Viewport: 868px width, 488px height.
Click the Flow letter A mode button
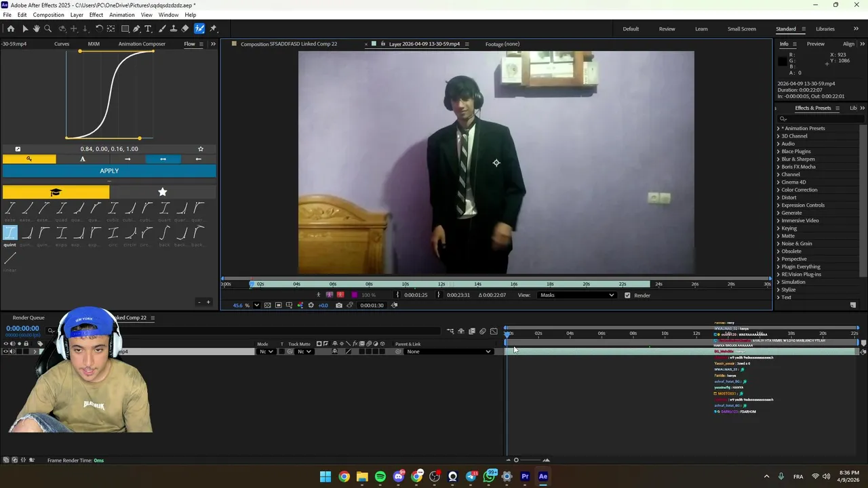coord(83,159)
